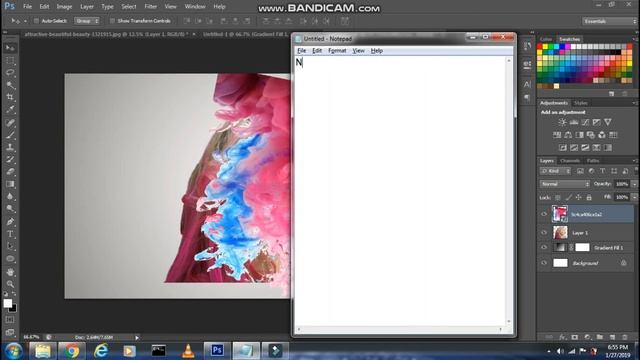Select the Eyedropper tool

[10, 110]
